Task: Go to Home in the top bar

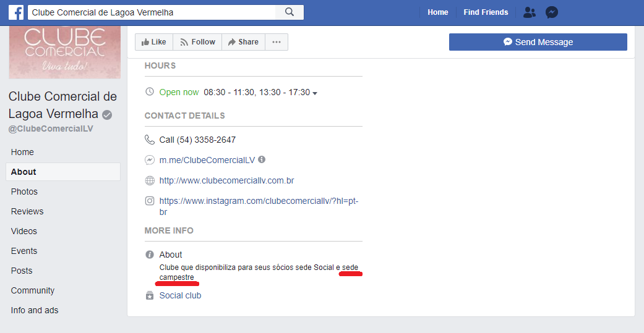Action: coord(438,12)
